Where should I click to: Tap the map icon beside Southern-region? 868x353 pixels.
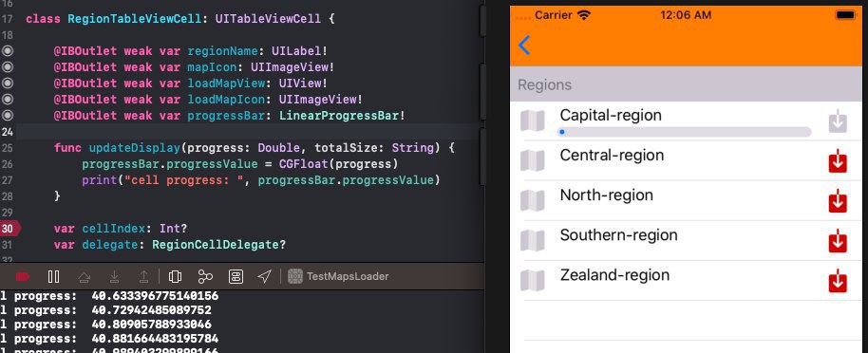coord(533,241)
